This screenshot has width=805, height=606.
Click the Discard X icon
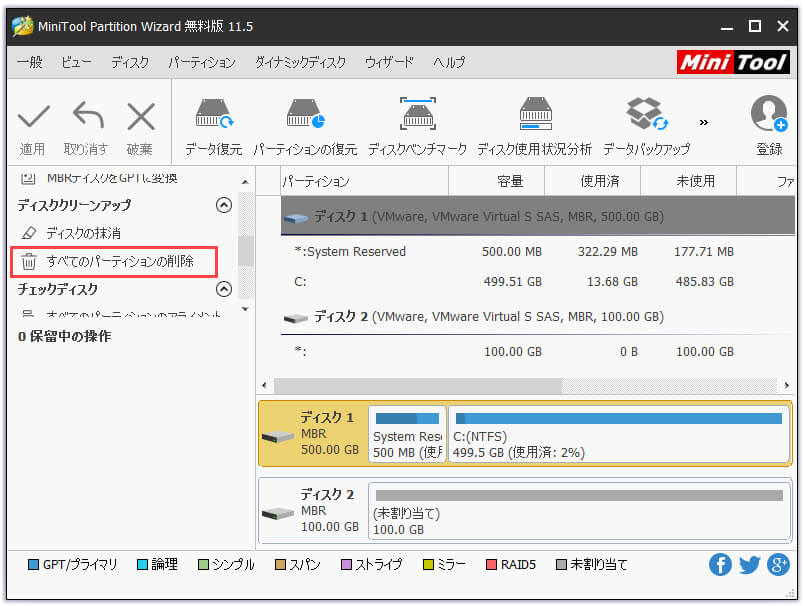tap(141, 117)
